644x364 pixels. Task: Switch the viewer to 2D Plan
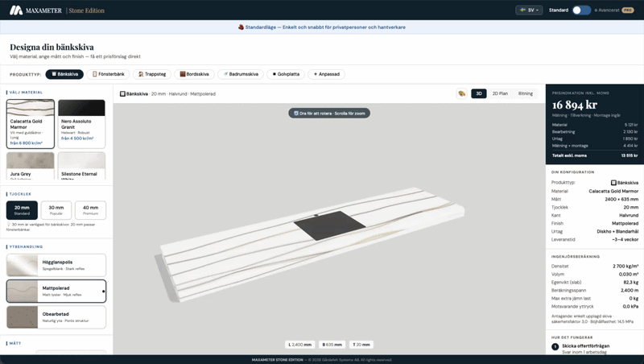[x=500, y=93]
